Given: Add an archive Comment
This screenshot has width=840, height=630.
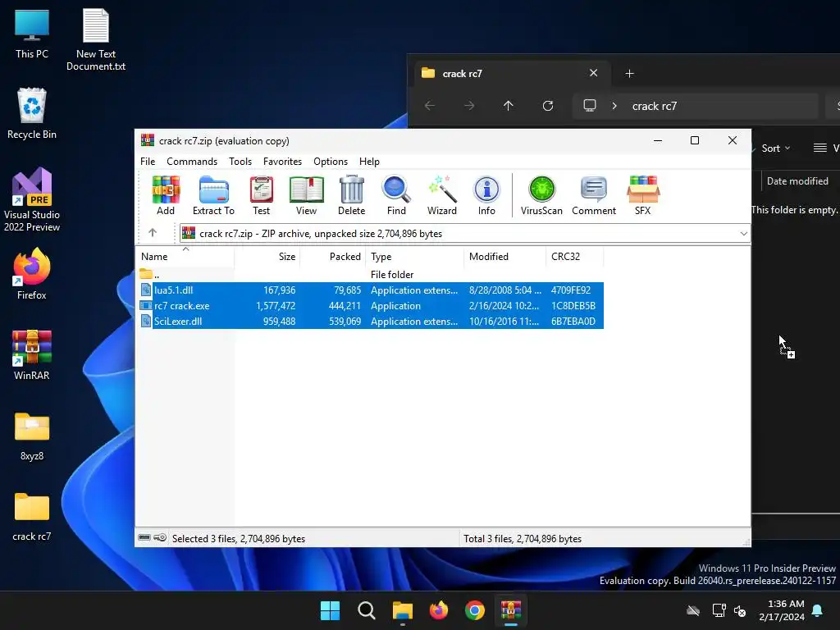Looking at the screenshot, I should click(x=594, y=195).
